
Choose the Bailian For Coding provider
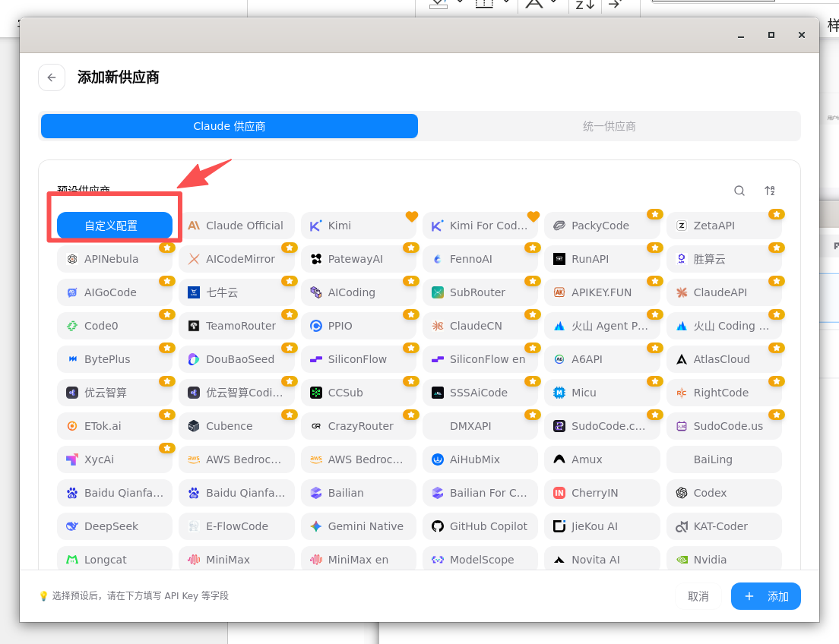480,493
